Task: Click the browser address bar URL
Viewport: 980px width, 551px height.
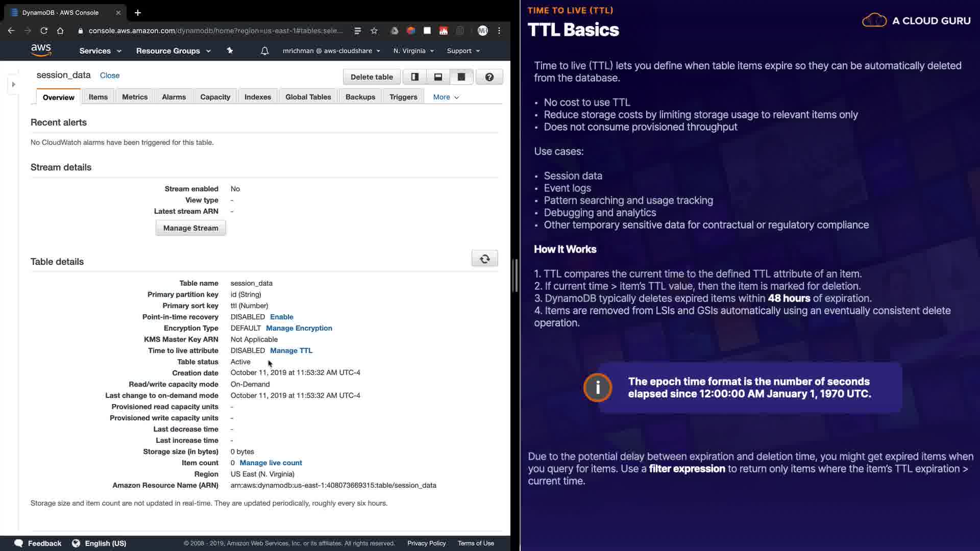Action: point(214,31)
